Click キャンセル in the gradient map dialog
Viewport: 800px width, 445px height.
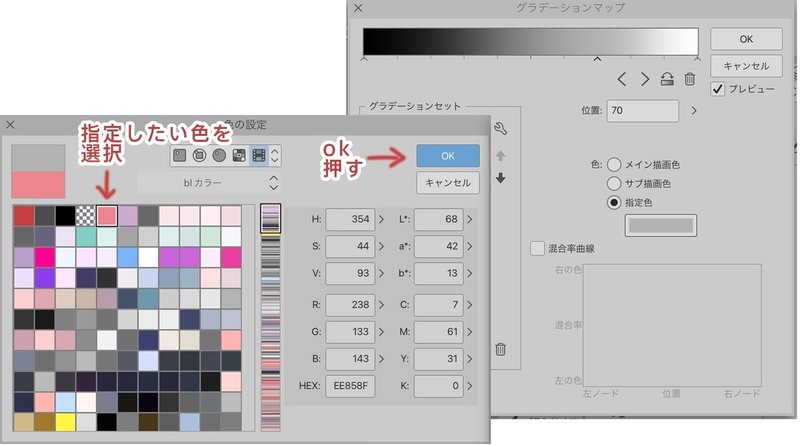[x=746, y=66]
